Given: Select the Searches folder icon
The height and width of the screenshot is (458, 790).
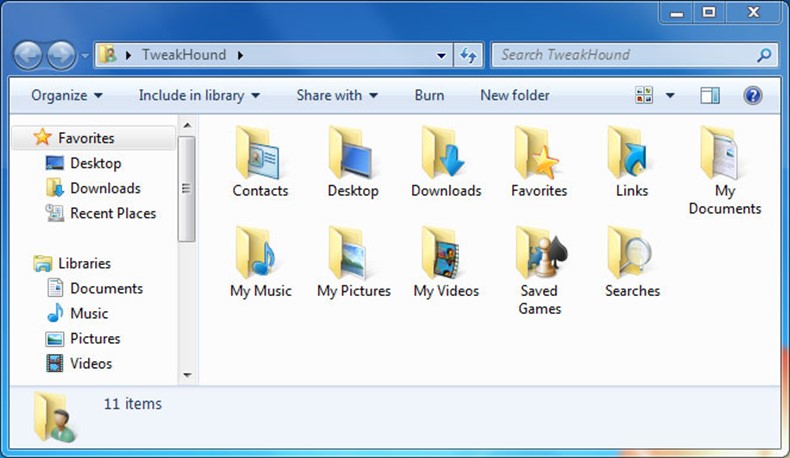Looking at the screenshot, I should click(x=630, y=253).
